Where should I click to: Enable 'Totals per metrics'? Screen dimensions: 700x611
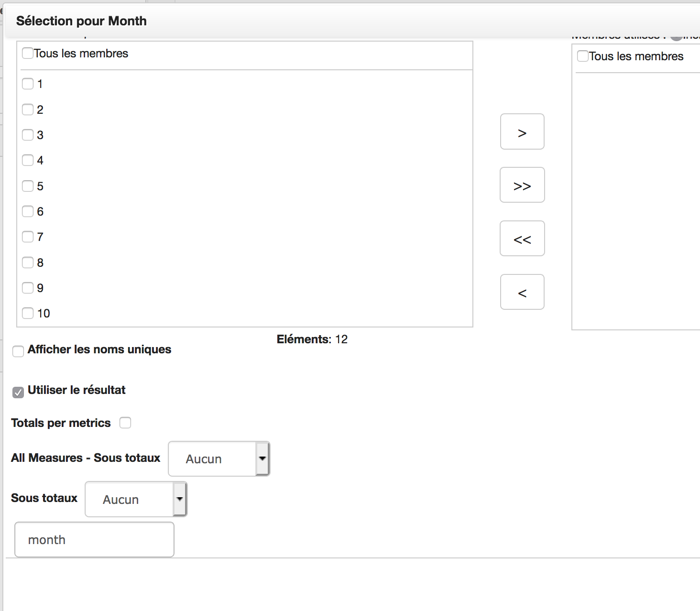pyautogui.click(x=125, y=423)
